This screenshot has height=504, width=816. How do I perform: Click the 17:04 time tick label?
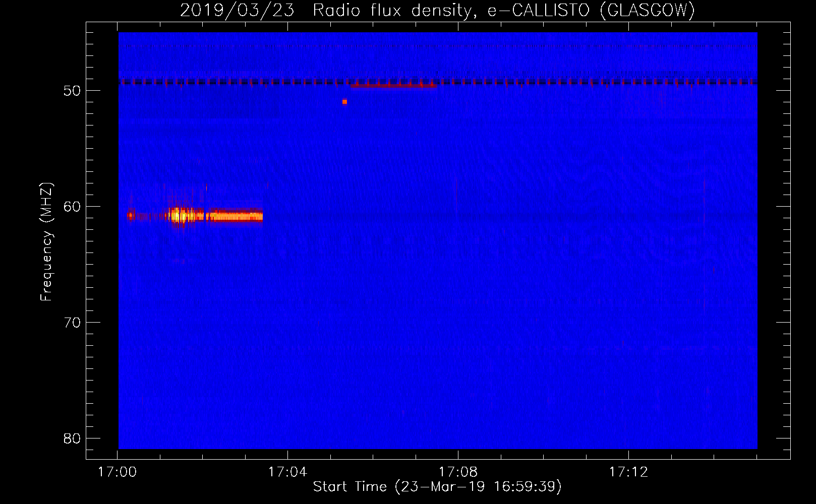[x=287, y=472]
